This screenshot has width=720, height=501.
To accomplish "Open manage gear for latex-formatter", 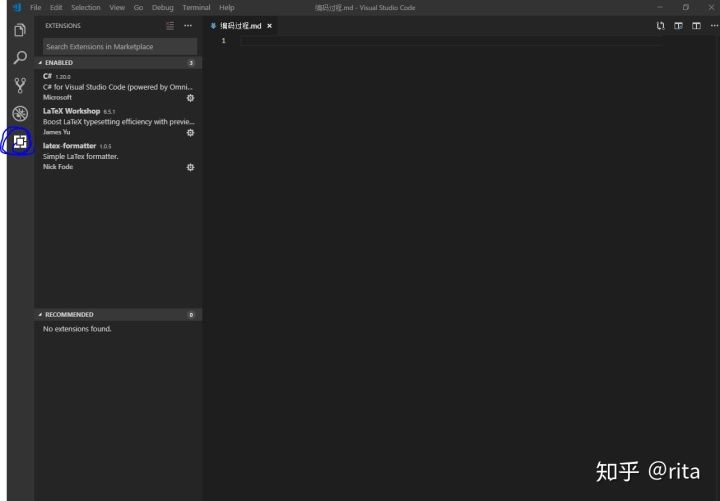I will [190, 167].
